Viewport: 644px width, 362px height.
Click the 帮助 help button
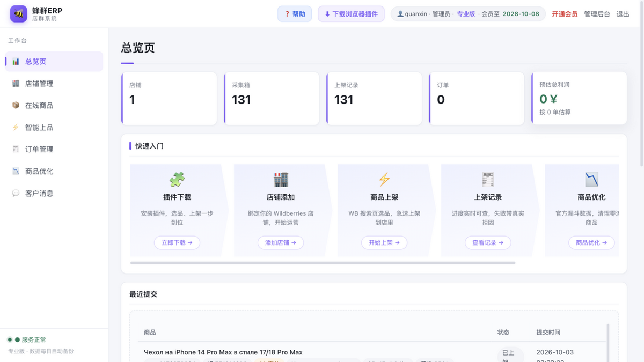[295, 14]
